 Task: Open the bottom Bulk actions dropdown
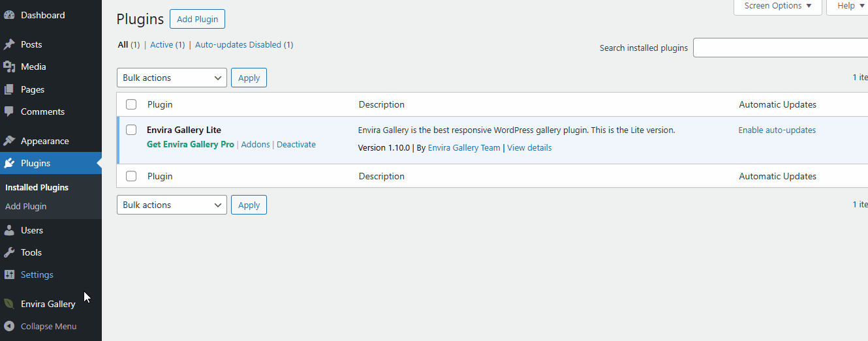point(172,205)
